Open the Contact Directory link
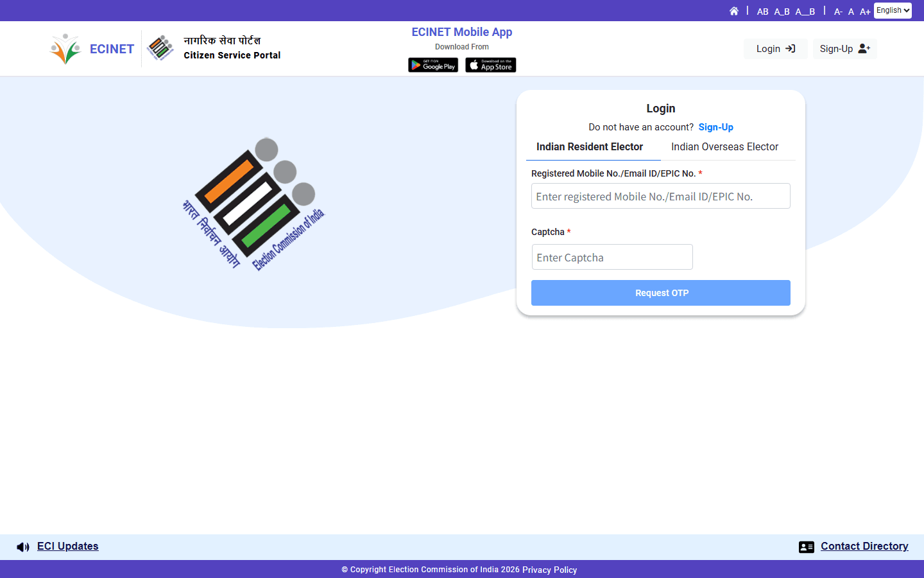The image size is (924, 578). [x=864, y=546]
